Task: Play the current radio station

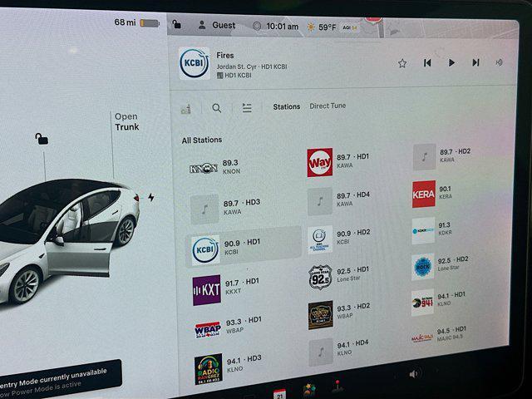Action: [451, 63]
